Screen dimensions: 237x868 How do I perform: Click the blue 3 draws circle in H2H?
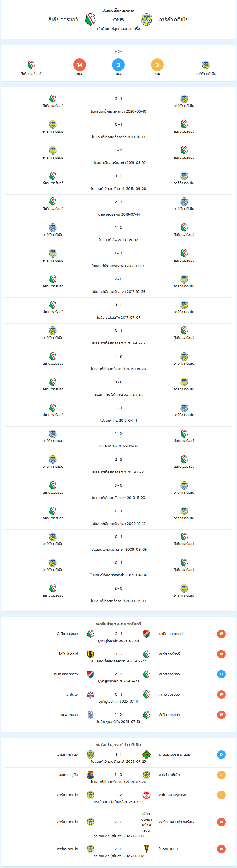118,65
